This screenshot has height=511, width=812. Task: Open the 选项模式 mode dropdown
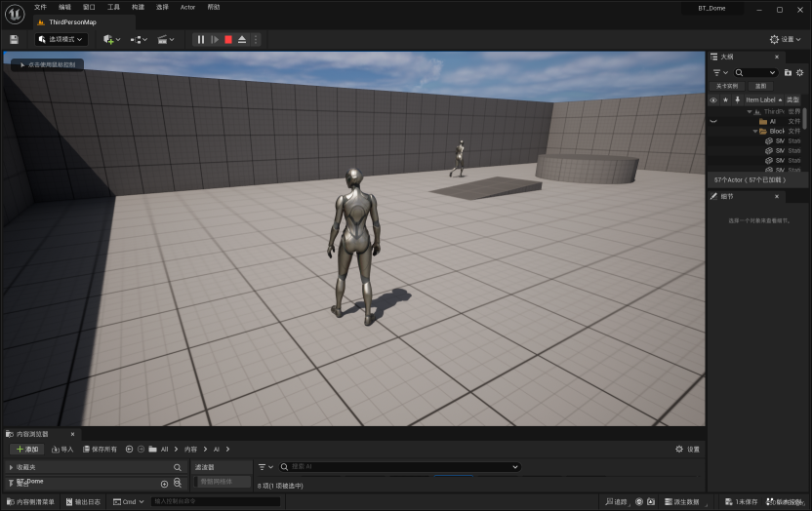coord(61,39)
